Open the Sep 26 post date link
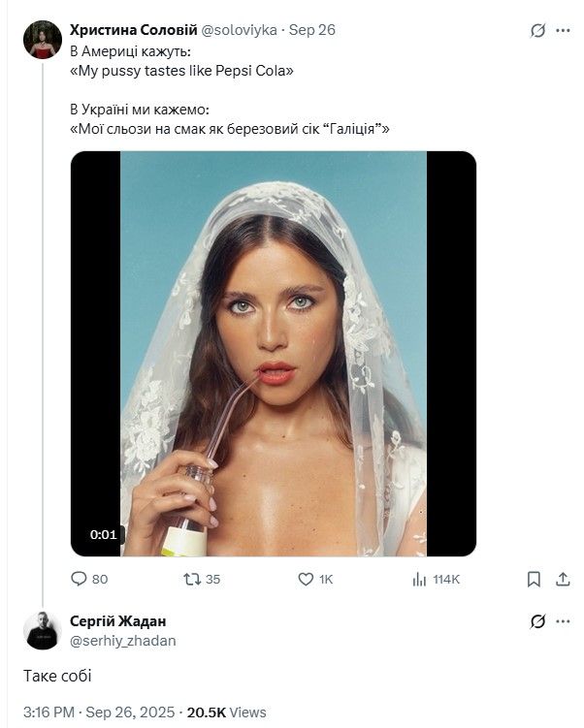This screenshot has height=728, width=584. tap(312, 29)
